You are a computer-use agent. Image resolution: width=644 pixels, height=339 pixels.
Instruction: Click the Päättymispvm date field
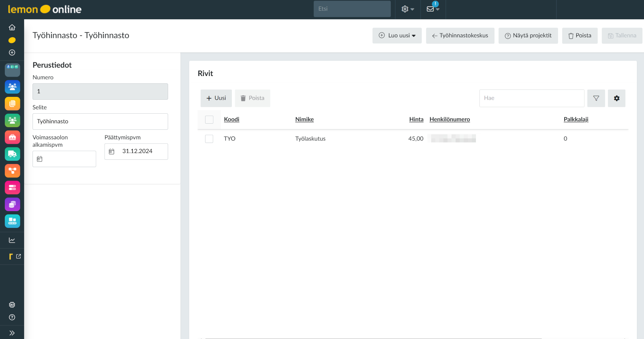point(136,151)
